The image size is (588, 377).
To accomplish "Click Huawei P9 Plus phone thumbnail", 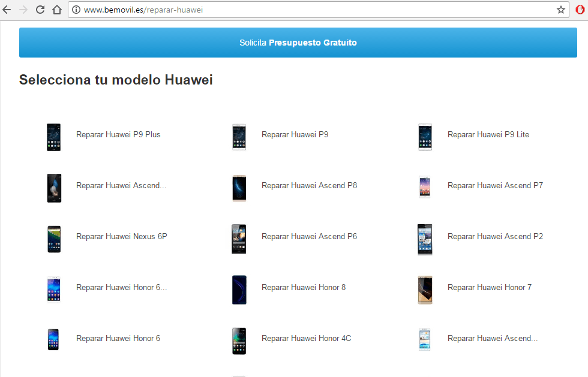I will [53, 137].
